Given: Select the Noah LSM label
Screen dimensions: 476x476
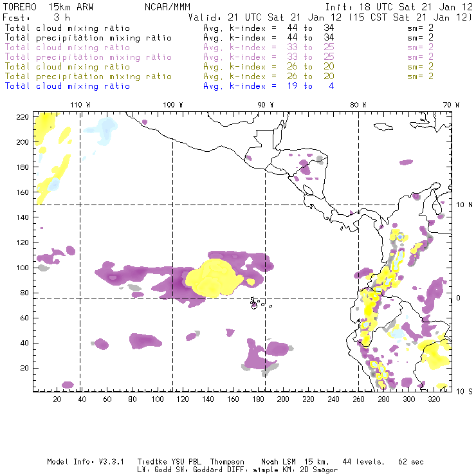Looking at the screenshot, I should (x=279, y=462).
